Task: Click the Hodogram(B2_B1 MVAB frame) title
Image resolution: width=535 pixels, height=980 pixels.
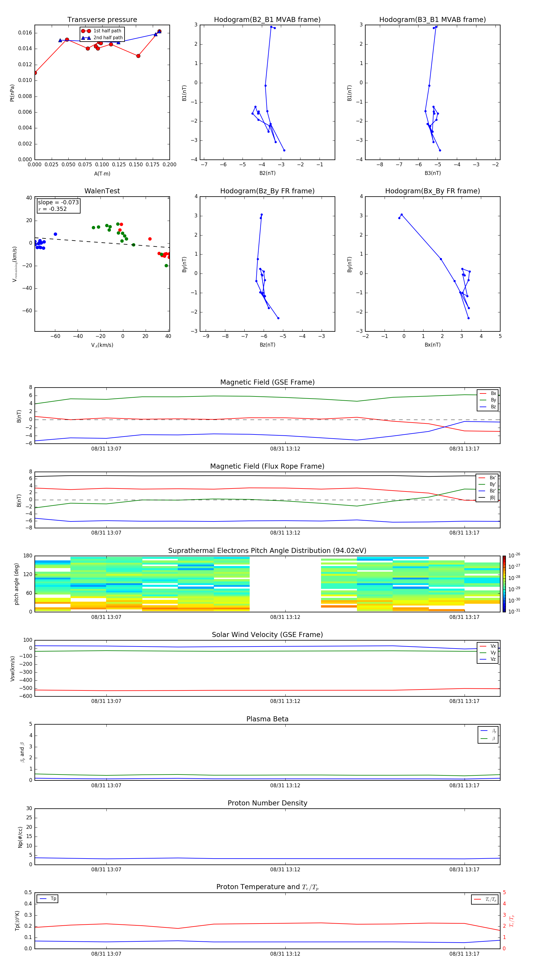Action: (x=267, y=20)
